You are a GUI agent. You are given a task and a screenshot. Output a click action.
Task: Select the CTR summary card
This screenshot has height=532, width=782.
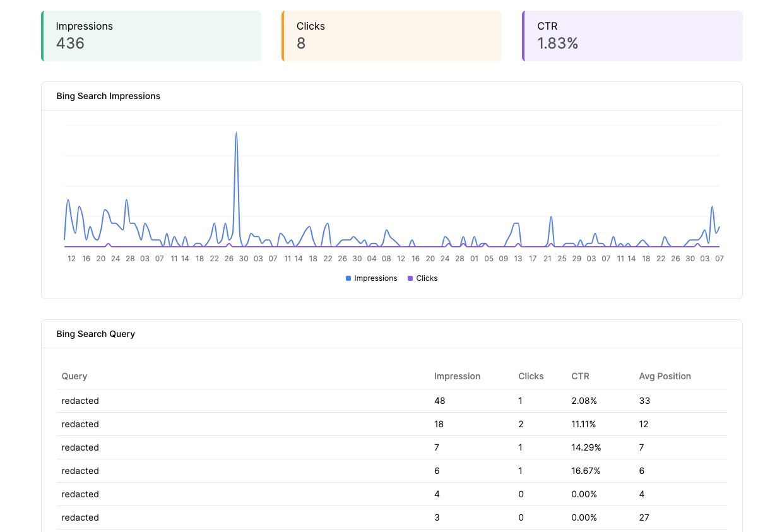coord(632,36)
